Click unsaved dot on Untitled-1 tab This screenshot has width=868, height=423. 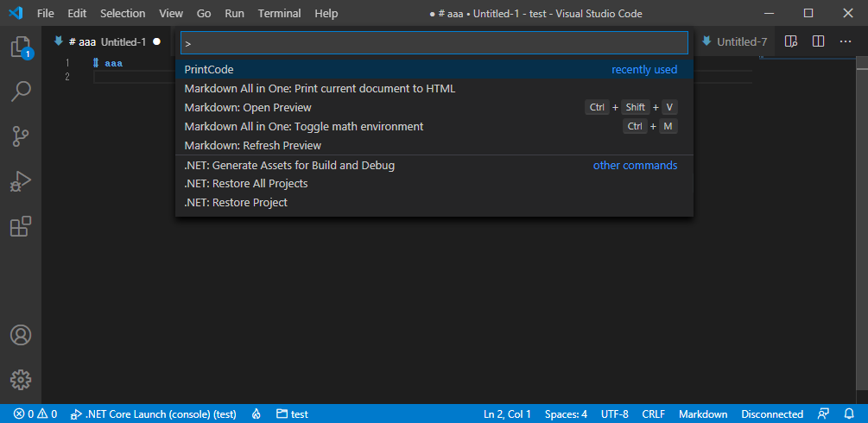[x=156, y=41]
